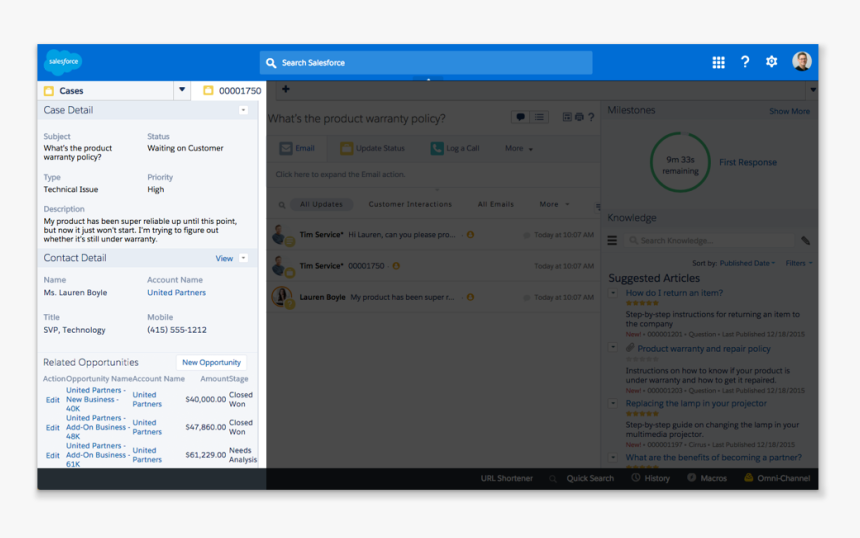The height and width of the screenshot is (538, 860).
Task: Open Lauren Boyle feed post
Action: pyautogui.click(x=433, y=297)
